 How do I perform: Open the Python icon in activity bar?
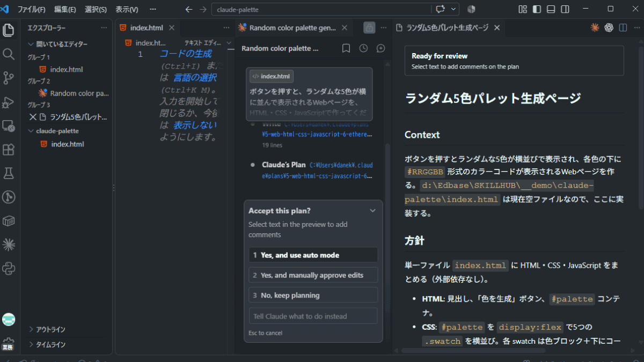[x=9, y=269]
